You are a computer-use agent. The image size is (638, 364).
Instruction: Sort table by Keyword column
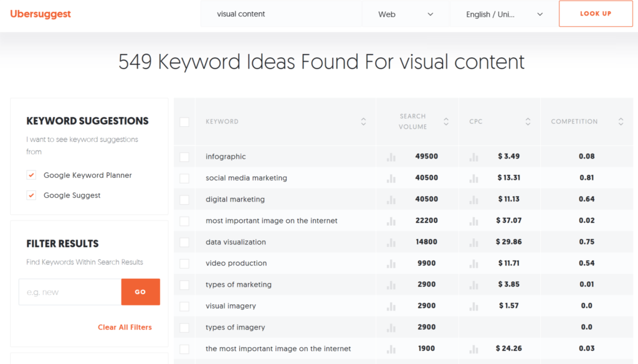pos(363,121)
